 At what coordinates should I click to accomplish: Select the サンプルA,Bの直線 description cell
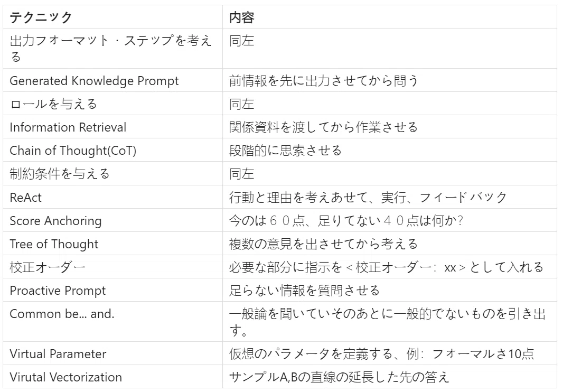(x=390, y=377)
